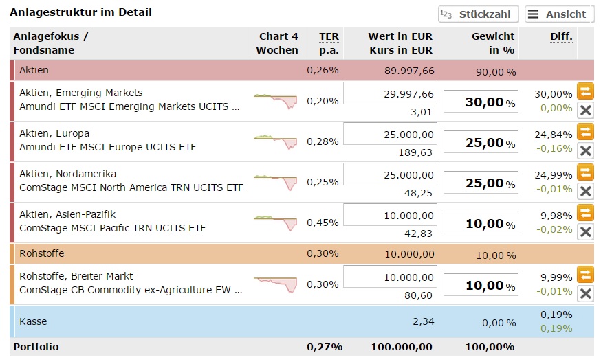Open Amundi ETF MSCI Emerging Markets fund link

pos(129,106)
